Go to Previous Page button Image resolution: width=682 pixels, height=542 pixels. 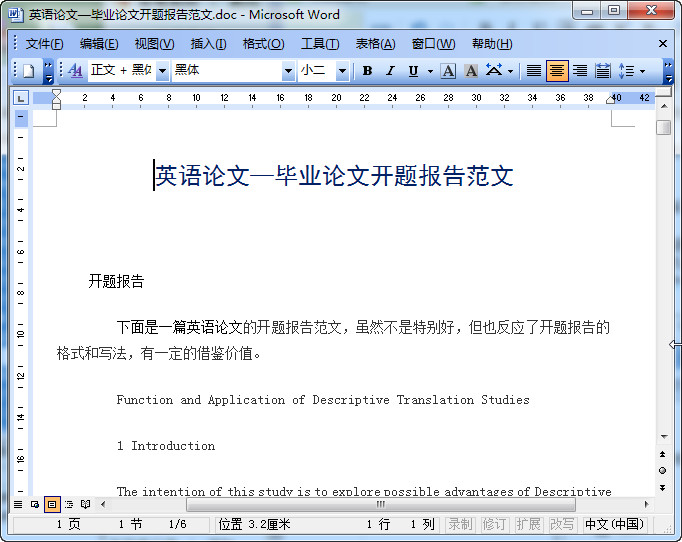[662, 454]
